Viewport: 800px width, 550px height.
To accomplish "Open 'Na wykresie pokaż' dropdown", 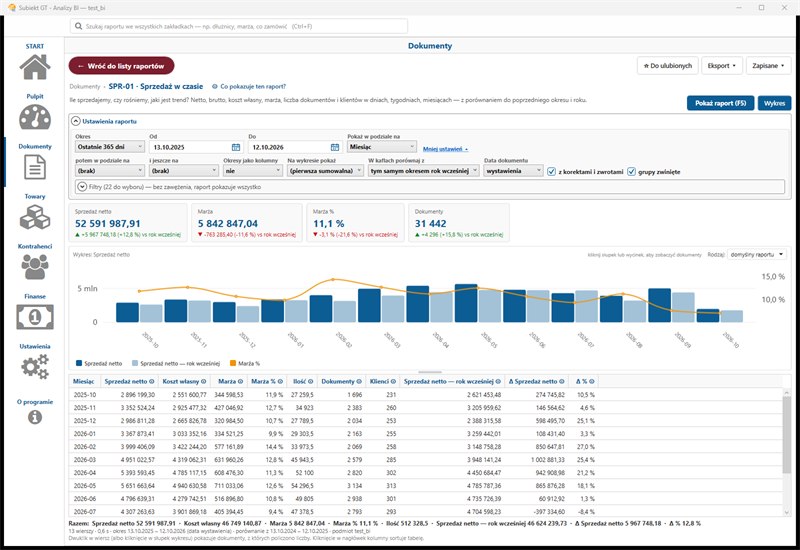I will coord(326,171).
